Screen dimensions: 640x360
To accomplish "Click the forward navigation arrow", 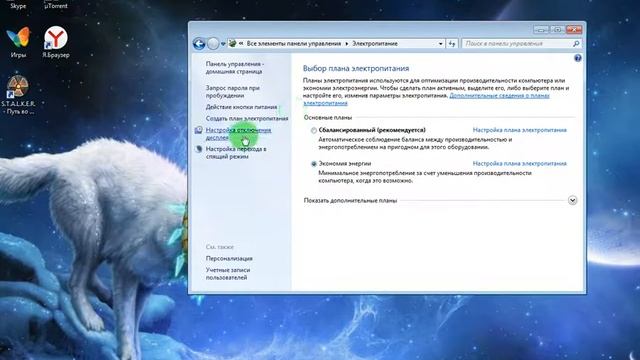I will [x=213, y=43].
